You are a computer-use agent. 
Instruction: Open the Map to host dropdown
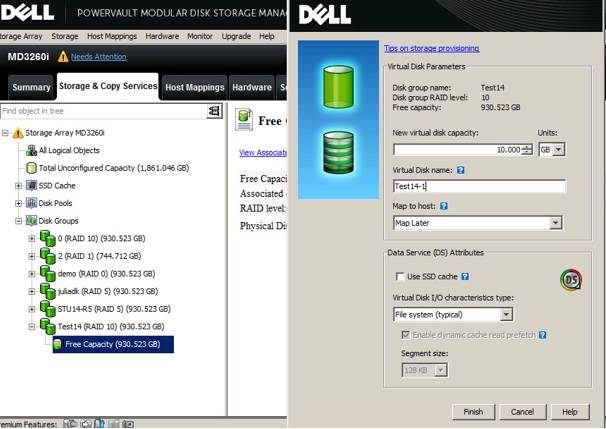(555, 223)
